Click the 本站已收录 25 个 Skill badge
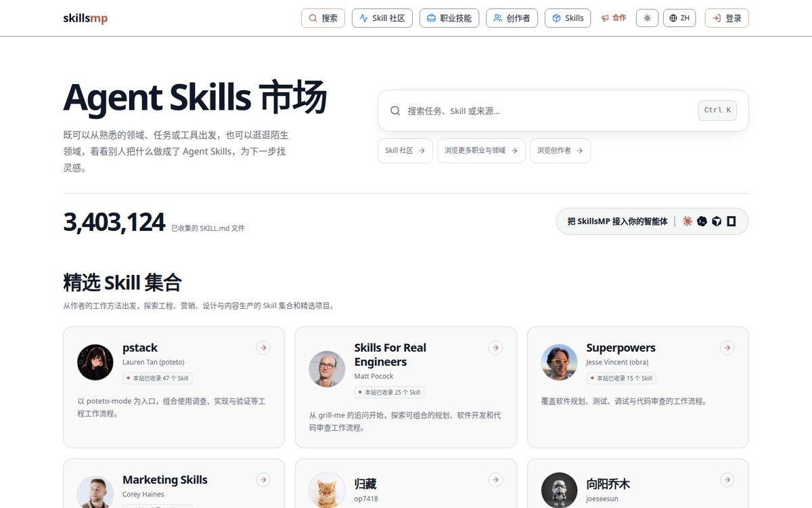 point(390,392)
